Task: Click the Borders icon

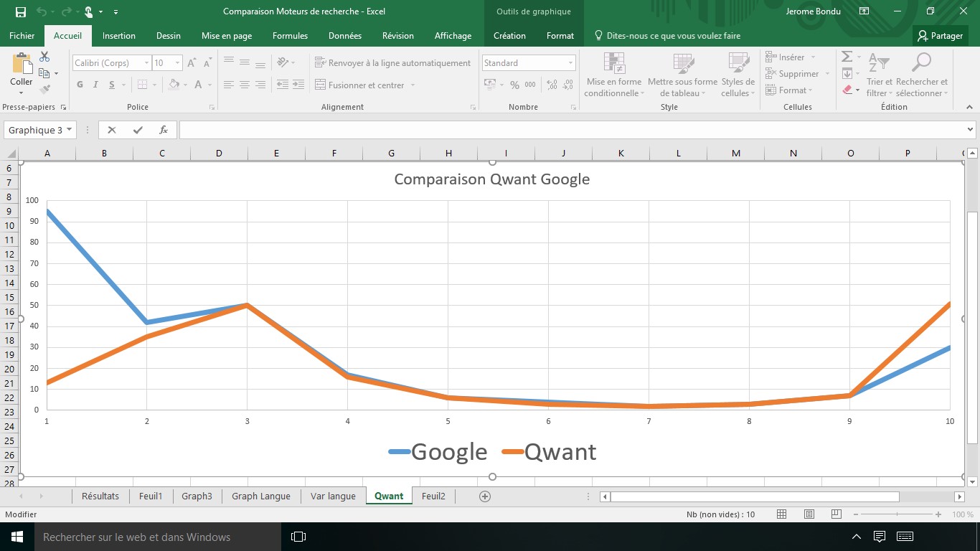Action: (x=143, y=85)
